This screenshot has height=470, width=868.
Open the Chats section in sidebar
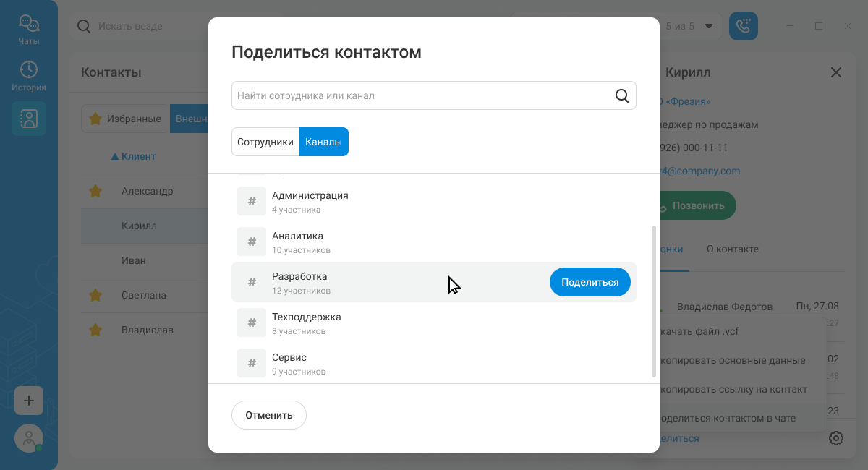click(29, 29)
